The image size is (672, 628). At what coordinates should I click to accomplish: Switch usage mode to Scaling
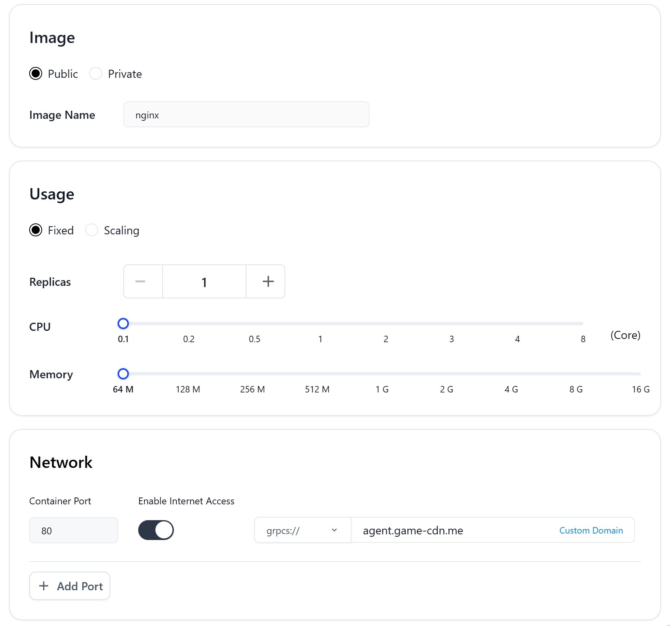pyautogui.click(x=92, y=230)
